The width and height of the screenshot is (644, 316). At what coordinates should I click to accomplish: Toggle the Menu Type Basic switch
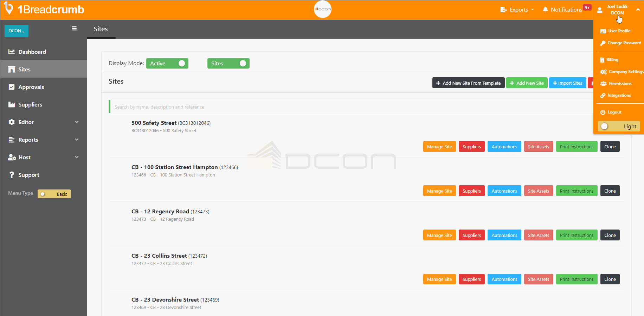[54, 194]
